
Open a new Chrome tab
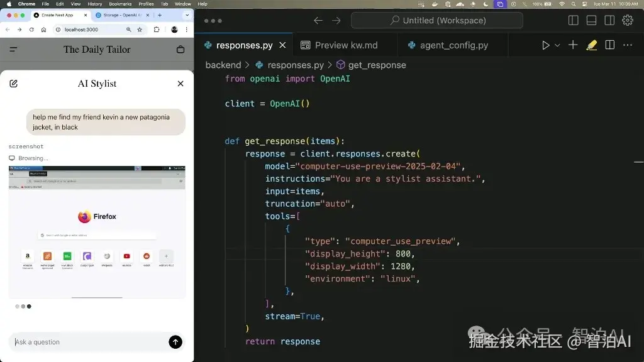pos(159,15)
